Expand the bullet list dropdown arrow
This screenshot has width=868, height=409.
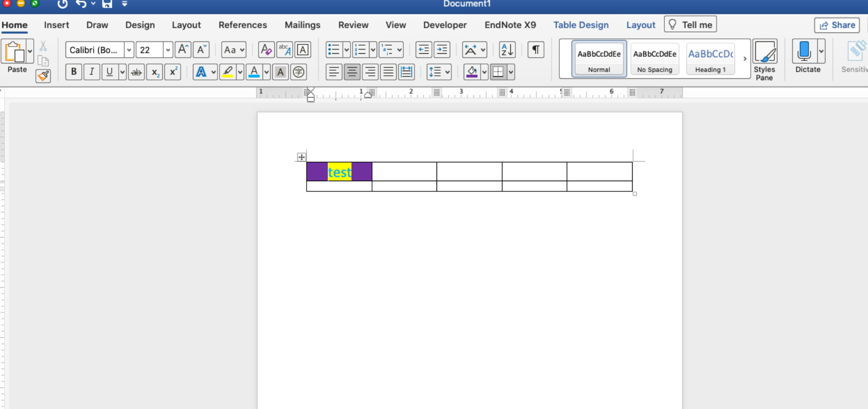click(x=346, y=50)
